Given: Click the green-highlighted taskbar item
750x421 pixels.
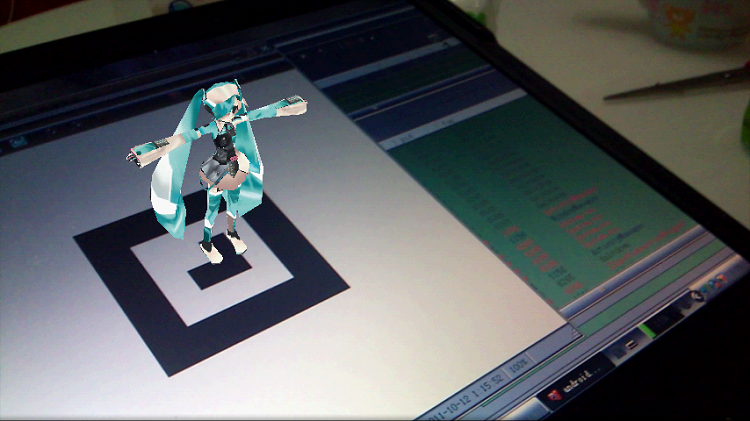Looking at the screenshot, I should click(x=648, y=331).
